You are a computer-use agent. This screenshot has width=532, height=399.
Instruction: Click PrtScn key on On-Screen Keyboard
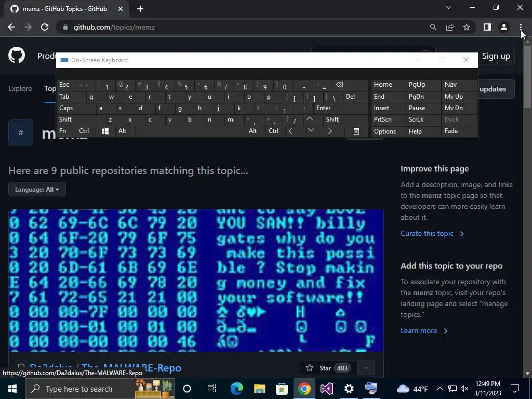[388, 119]
